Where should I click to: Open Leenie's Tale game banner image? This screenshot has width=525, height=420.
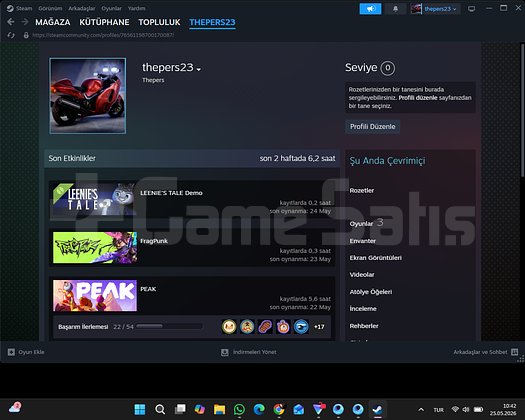pos(95,200)
